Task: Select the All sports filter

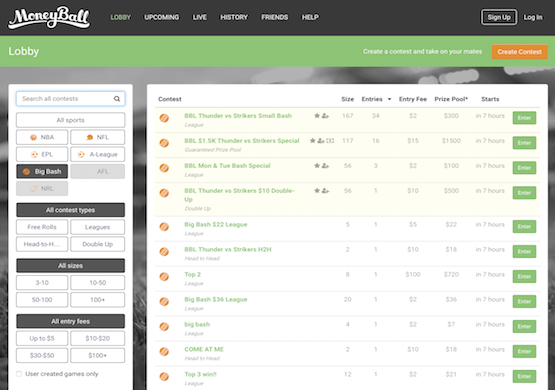Action: (x=70, y=120)
